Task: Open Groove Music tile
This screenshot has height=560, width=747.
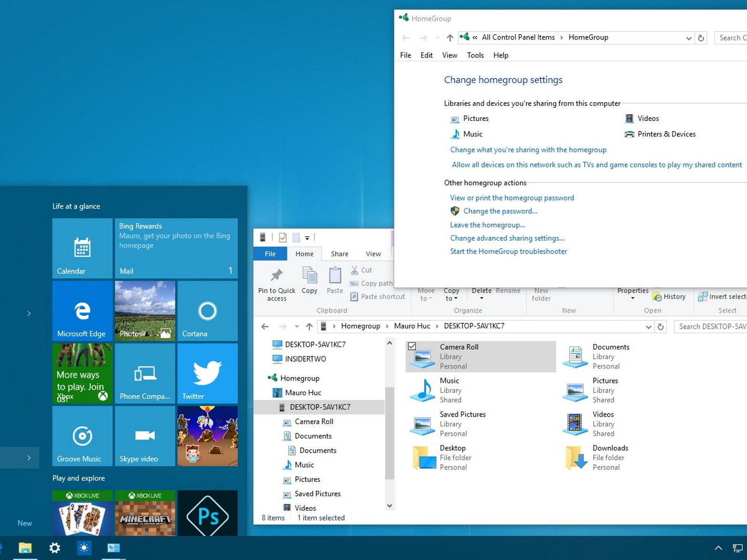Action: coord(83,436)
